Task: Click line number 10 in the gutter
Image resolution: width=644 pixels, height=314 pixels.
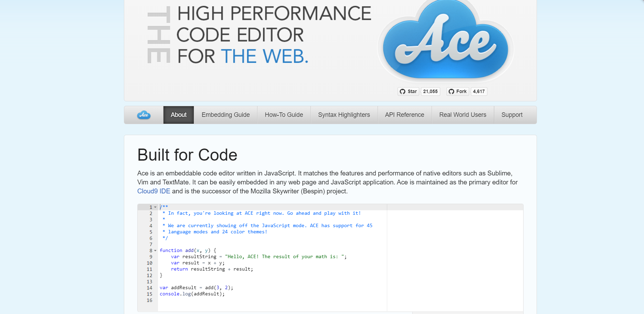Action: point(149,263)
